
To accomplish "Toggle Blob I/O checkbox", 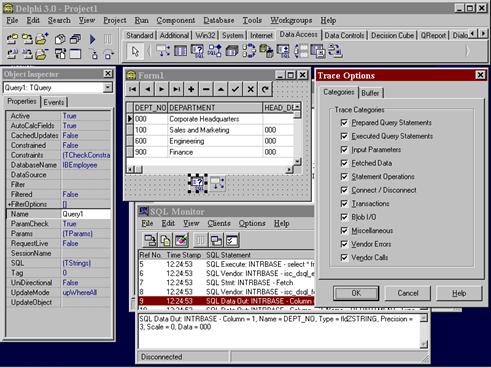I will click(344, 217).
